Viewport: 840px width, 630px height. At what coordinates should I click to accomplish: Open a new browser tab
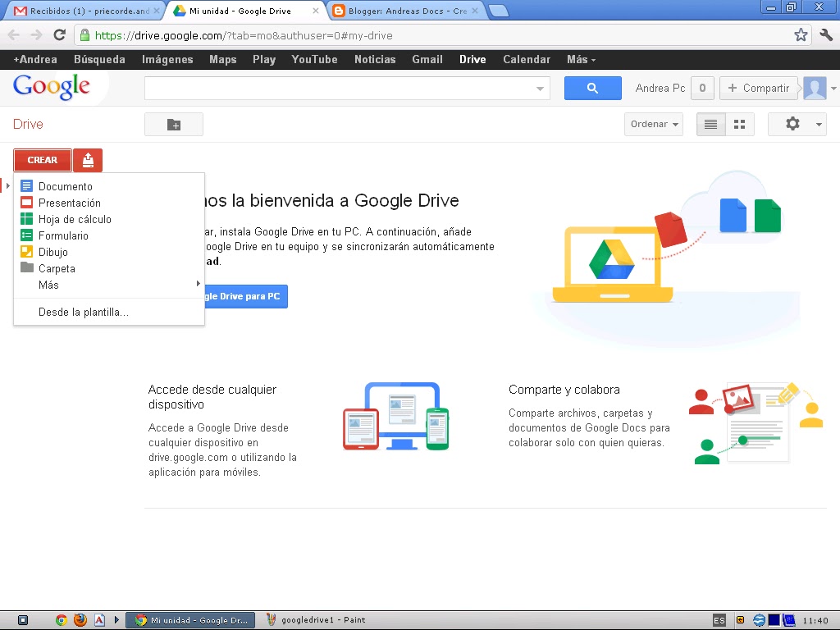point(499,11)
